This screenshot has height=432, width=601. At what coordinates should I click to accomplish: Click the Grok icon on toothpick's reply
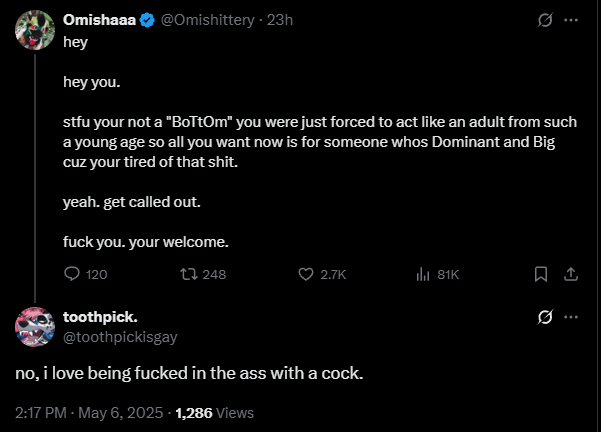coord(546,318)
